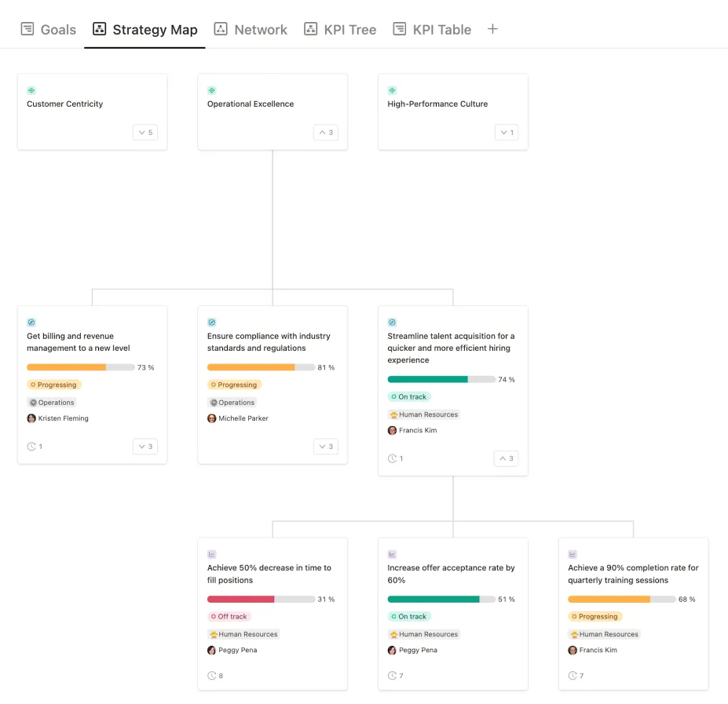
Task: Switch to the Goals tab
Action: (x=48, y=29)
